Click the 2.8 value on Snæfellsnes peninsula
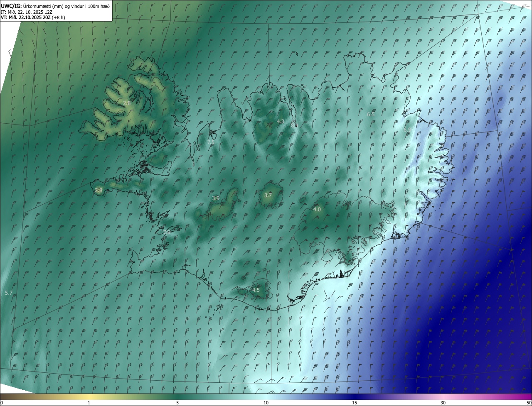 (99, 191)
